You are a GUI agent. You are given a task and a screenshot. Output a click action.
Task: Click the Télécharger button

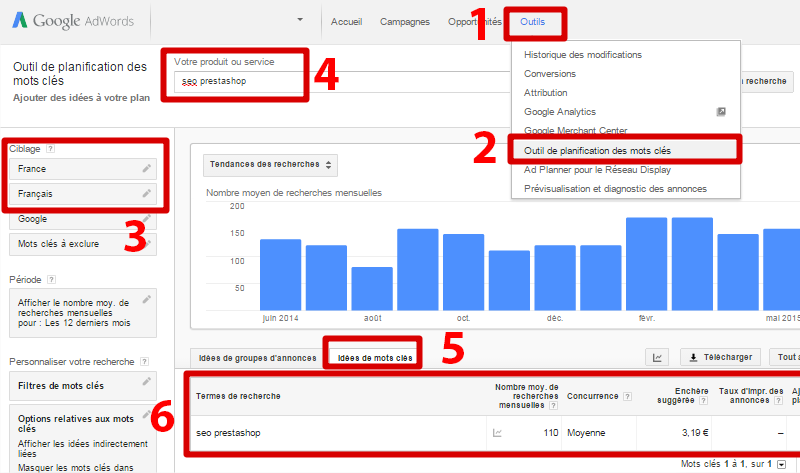click(720, 357)
